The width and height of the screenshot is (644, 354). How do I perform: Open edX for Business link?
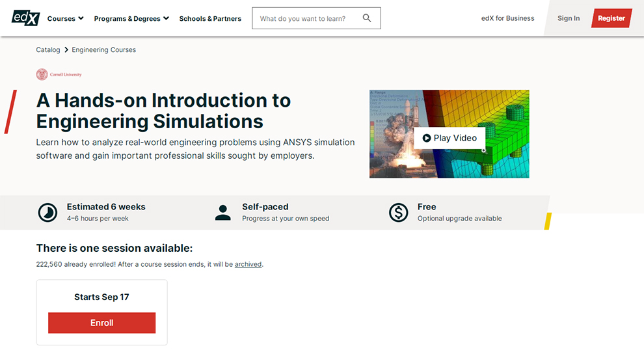coord(507,18)
